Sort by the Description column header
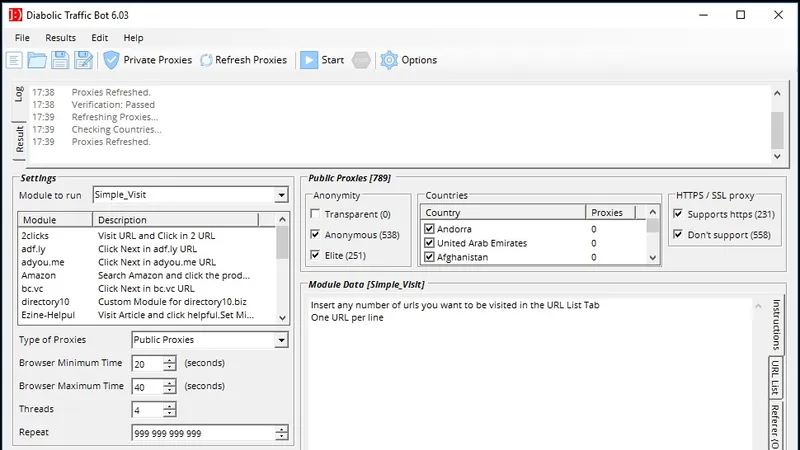The width and height of the screenshot is (800, 450). (x=176, y=220)
